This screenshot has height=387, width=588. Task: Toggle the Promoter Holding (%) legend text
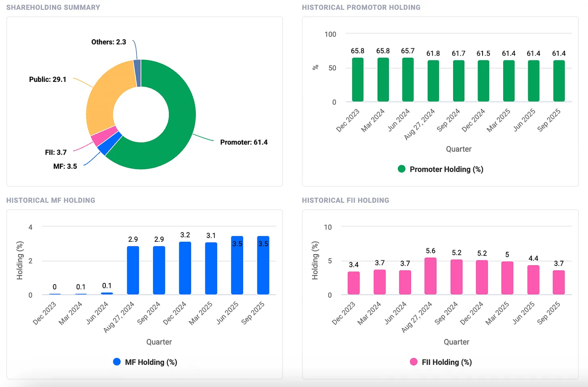446,169
